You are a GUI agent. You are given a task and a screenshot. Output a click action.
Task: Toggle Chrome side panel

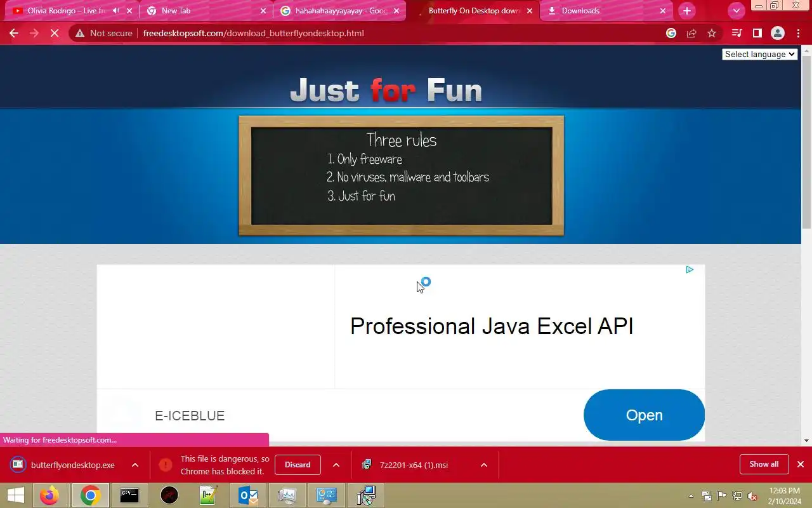(757, 33)
